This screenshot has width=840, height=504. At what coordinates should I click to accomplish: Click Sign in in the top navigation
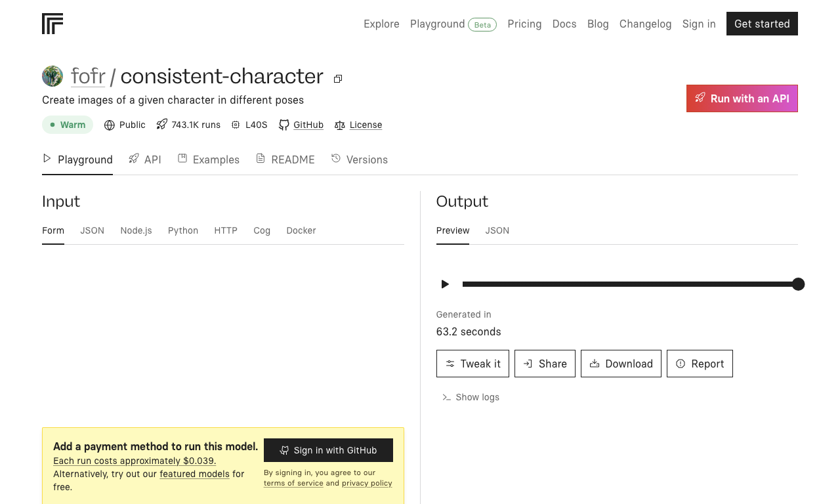[x=699, y=24]
